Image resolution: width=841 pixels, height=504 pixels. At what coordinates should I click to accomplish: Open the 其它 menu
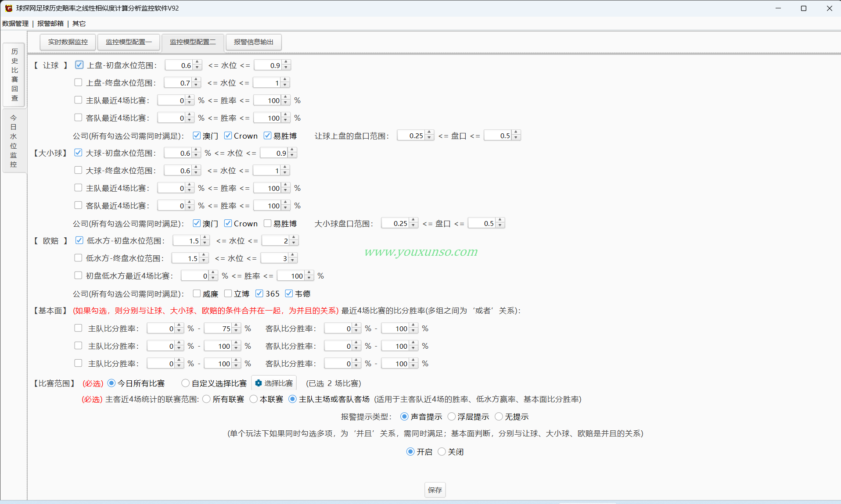pos(79,23)
